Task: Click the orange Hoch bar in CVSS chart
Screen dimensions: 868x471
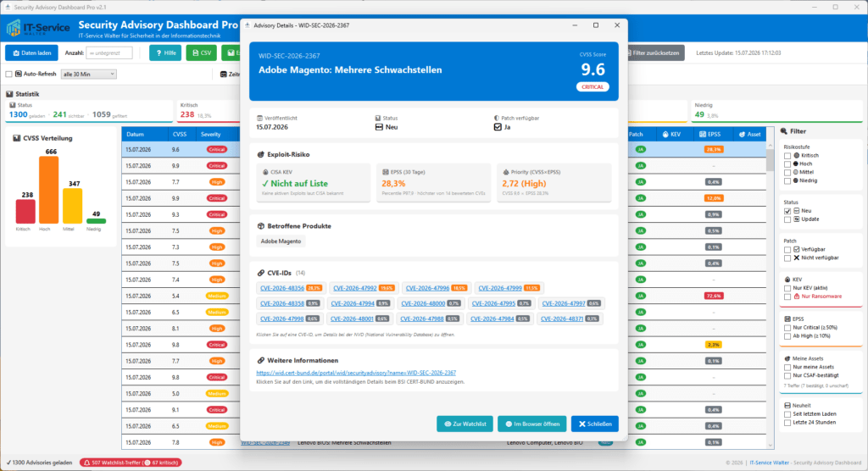Action: tap(48, 190)
